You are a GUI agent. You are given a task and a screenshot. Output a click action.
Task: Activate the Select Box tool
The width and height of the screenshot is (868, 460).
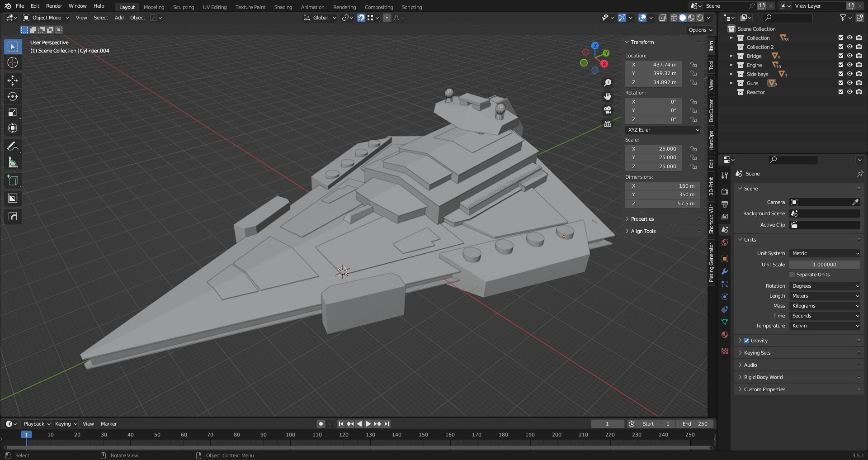pyautogui.click(x=13, y=47)
